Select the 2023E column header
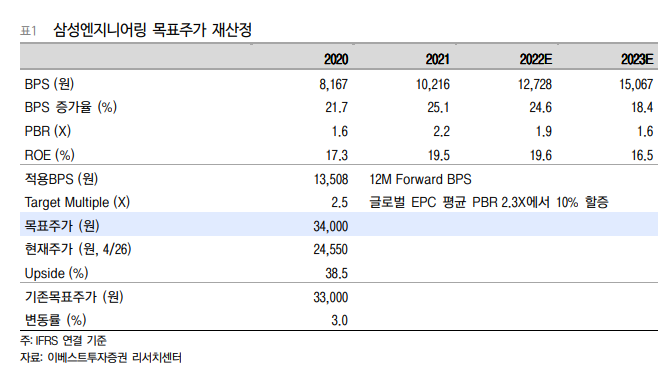Screen dimensions: 672x389 point(637,59)
